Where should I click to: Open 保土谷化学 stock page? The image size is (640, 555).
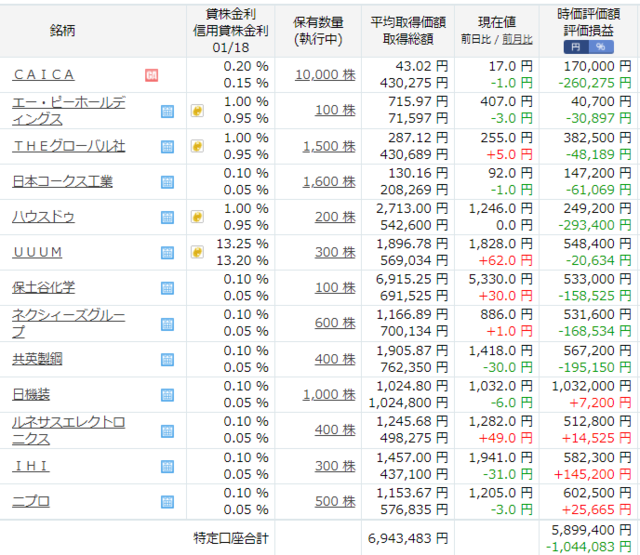pos(44,288)
